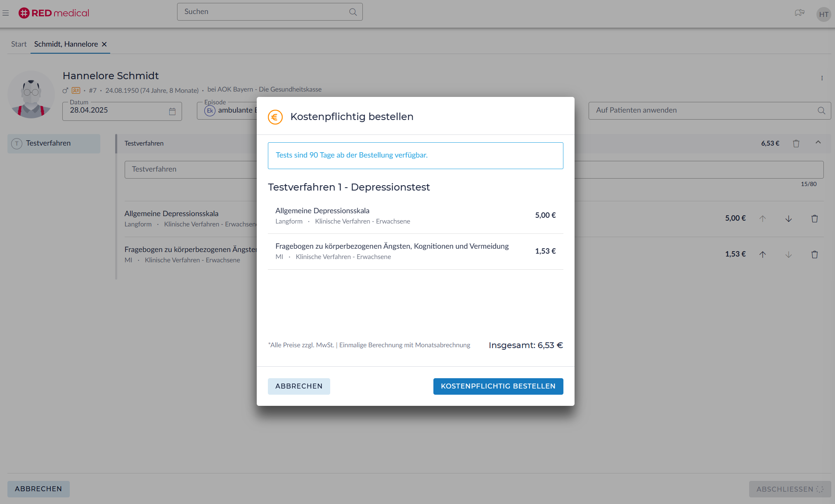Open the hamburger navigation menu
Image resolution: width=835 pixels, height=504 pixels.
click(6, 13)
